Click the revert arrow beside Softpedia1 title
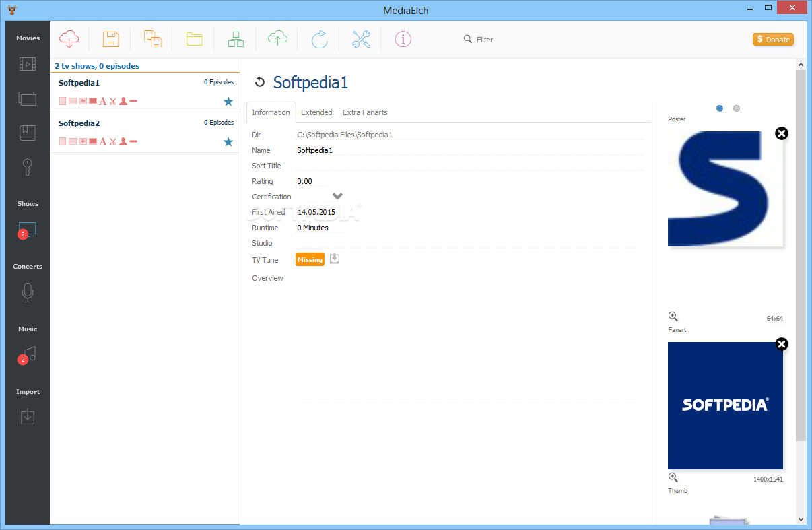This screenshot has height=530, width=812. [x=260, y=82]
